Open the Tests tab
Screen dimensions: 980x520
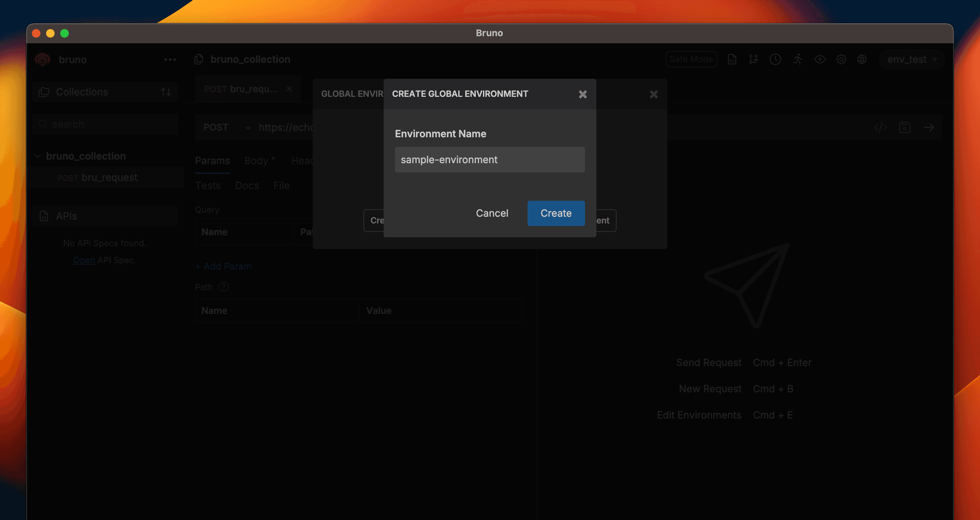(208, 186)
